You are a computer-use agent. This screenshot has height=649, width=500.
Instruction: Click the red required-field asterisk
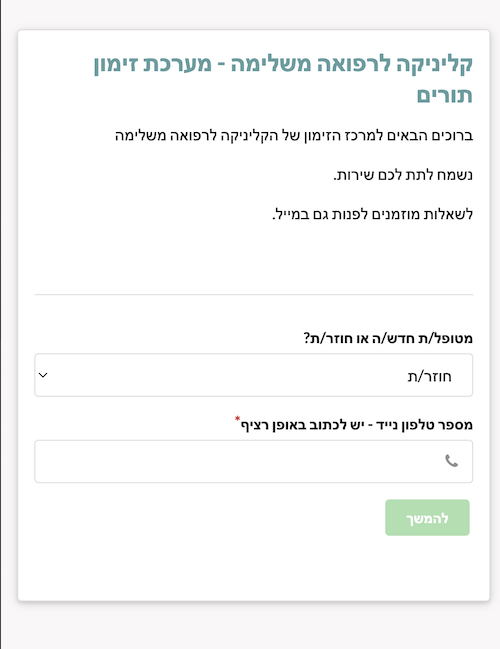[237, 418]
